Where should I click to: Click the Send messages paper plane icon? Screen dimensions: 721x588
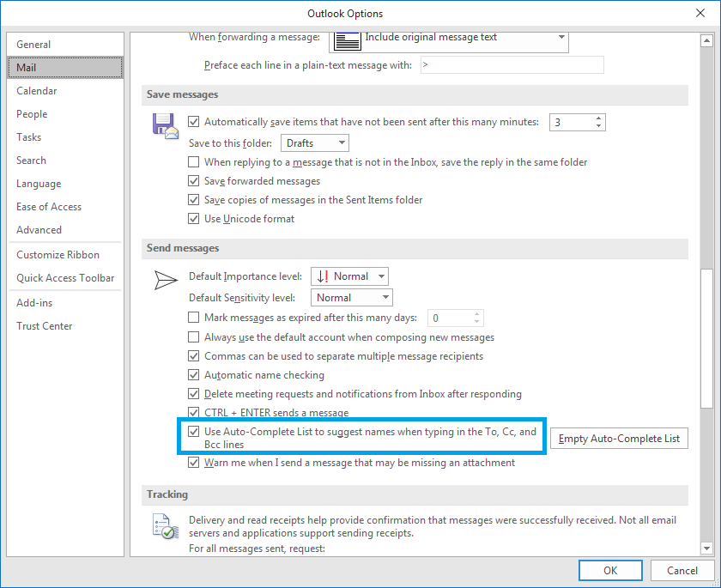point(166,280)
